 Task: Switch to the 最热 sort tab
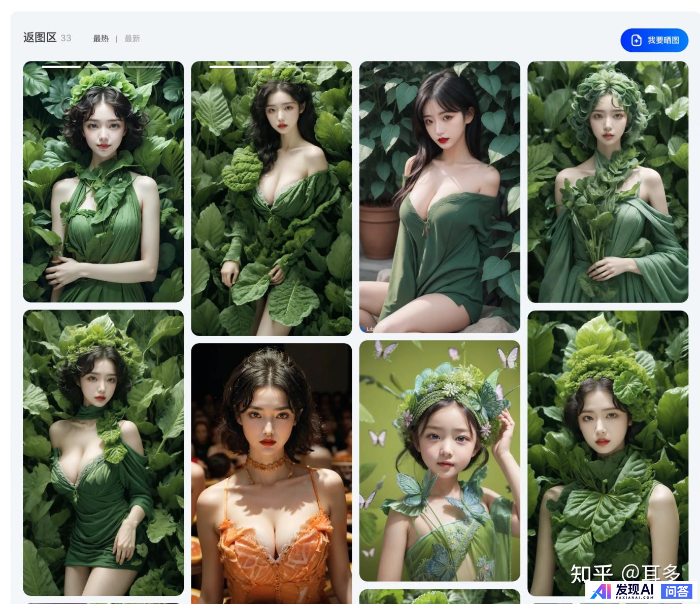101,39
